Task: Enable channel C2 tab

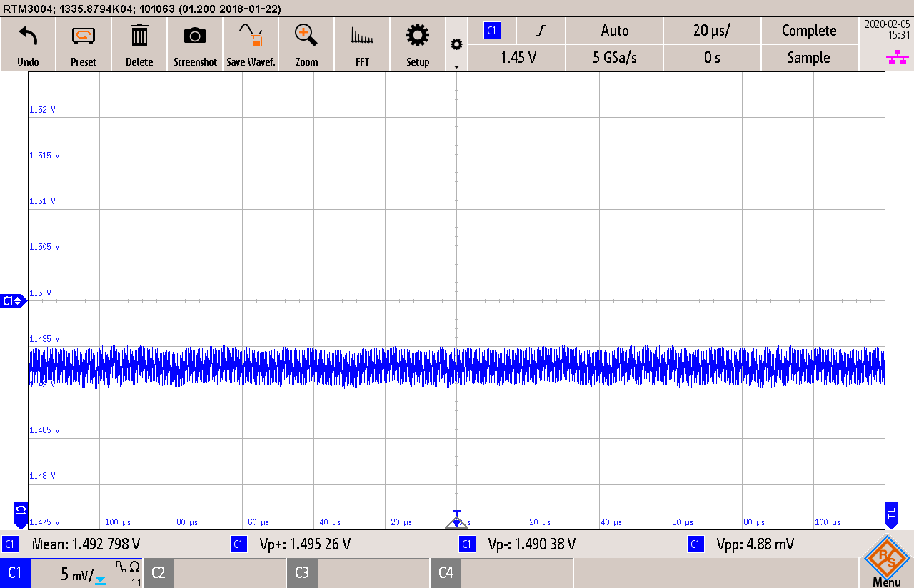Action: coord(159,573)
